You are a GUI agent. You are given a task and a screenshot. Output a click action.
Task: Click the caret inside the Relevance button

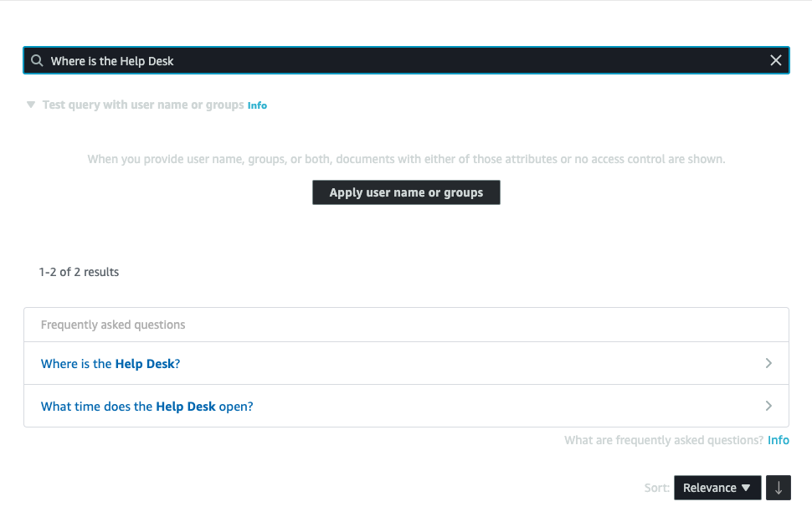point(746,488)
